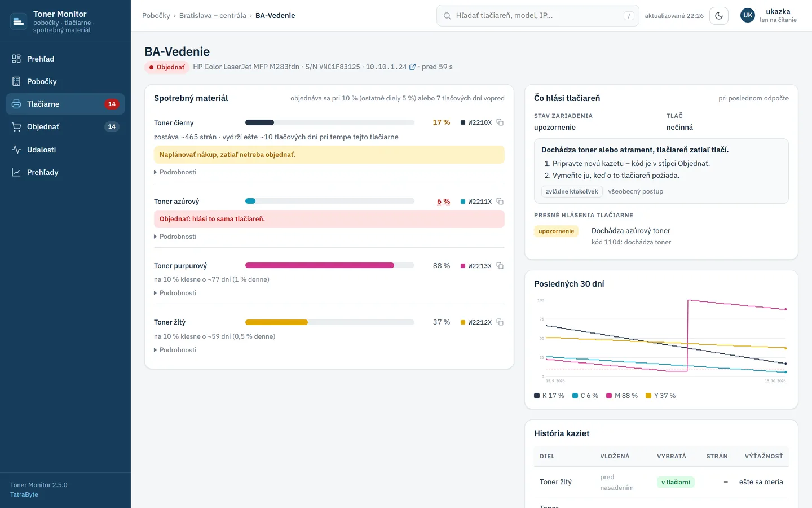Expand Podrobnosti under Toner purpurový
This screenshot has width=812, height=508.
pyautogui.click(x=175, y=293)
